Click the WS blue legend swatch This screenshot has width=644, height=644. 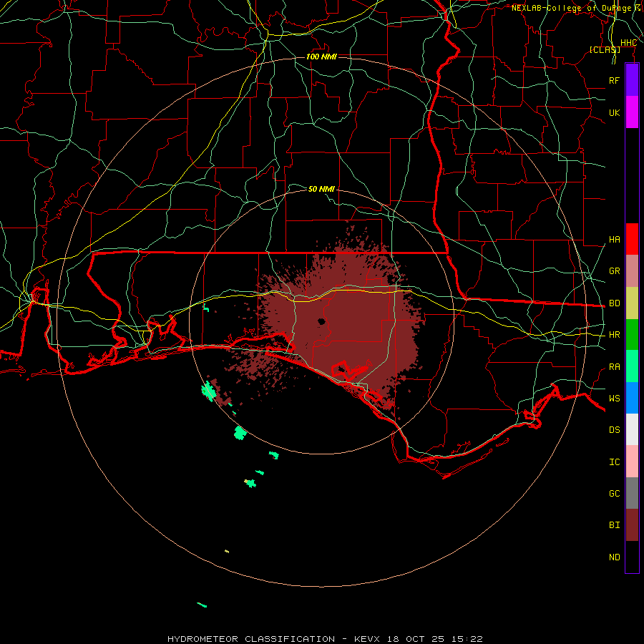click(x=632, y=398)
